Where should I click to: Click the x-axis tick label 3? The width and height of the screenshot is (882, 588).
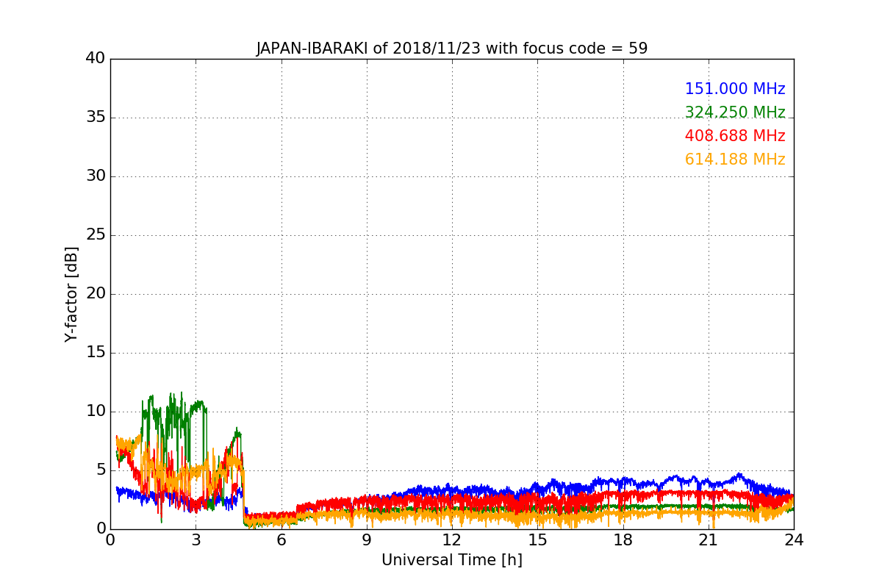(x=196, y=540)
